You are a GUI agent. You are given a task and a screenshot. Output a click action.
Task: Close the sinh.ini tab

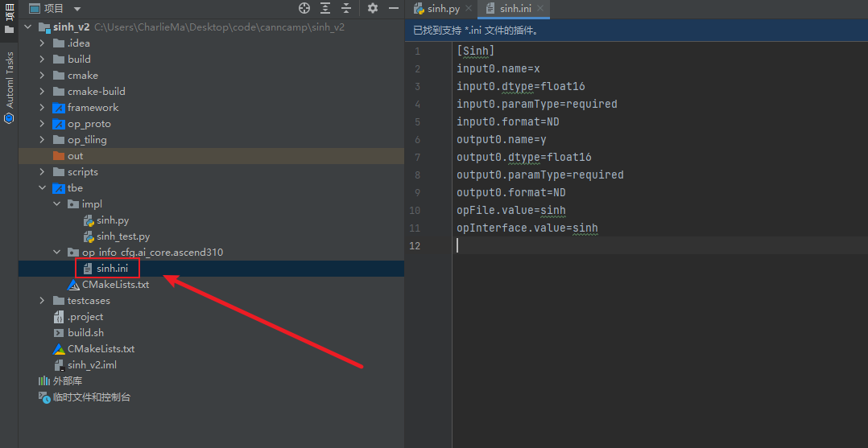540,9
